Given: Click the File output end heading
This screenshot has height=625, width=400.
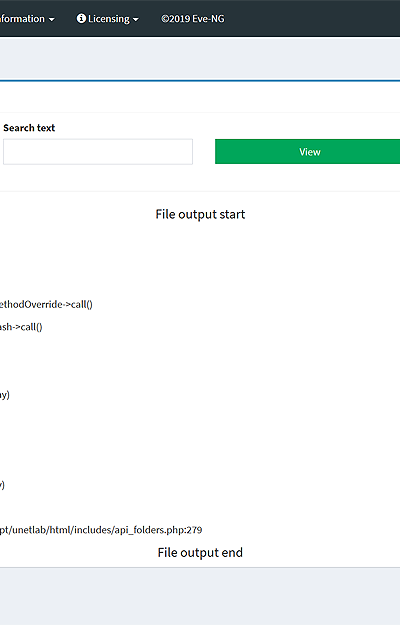Looking at the screenshot, I should click(x=200, y=552).
